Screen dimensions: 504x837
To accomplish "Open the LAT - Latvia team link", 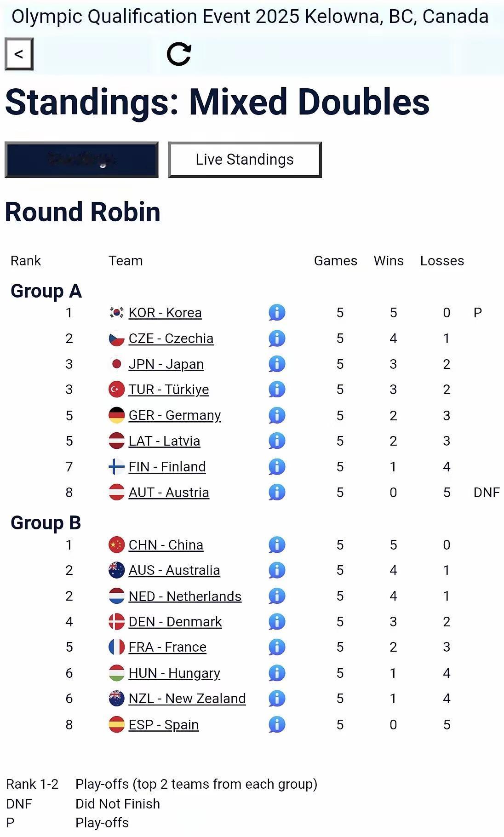I will (x=164, y=441).
